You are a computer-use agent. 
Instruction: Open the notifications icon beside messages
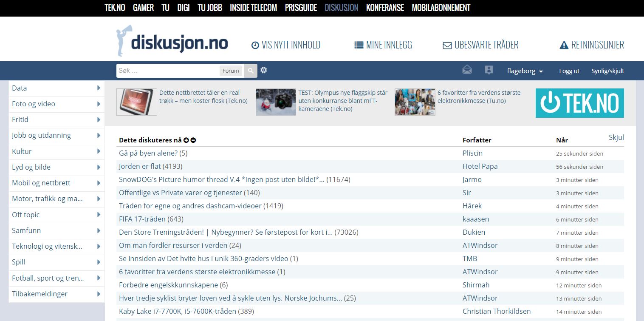pos(489,70)
